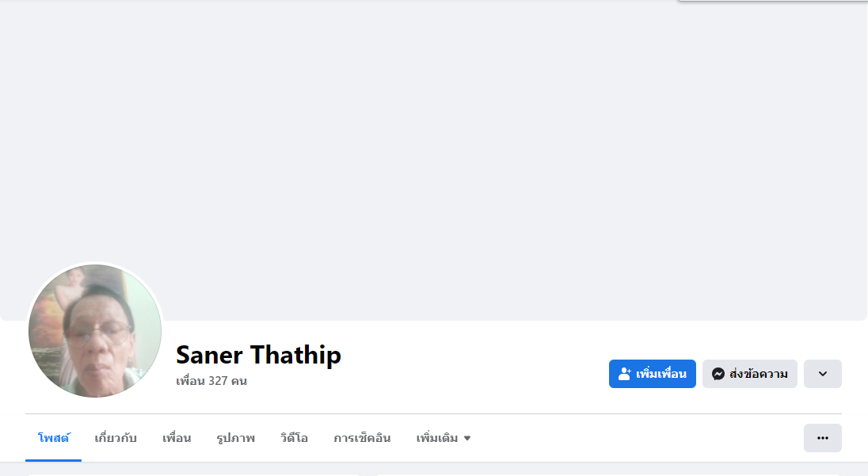Screen dimensions: 868x476
Task: Click the divider line above the tabs
Action: 433,413
